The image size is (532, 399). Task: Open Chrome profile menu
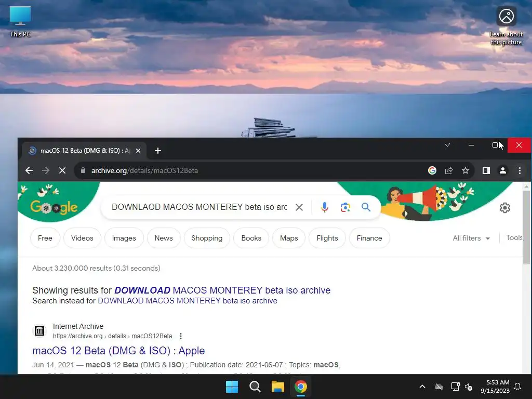pyautogui.click(x=503, y=170)
